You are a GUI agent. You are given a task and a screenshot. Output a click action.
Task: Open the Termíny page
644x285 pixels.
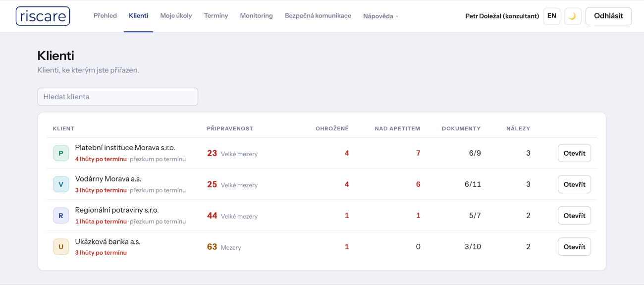216,16
